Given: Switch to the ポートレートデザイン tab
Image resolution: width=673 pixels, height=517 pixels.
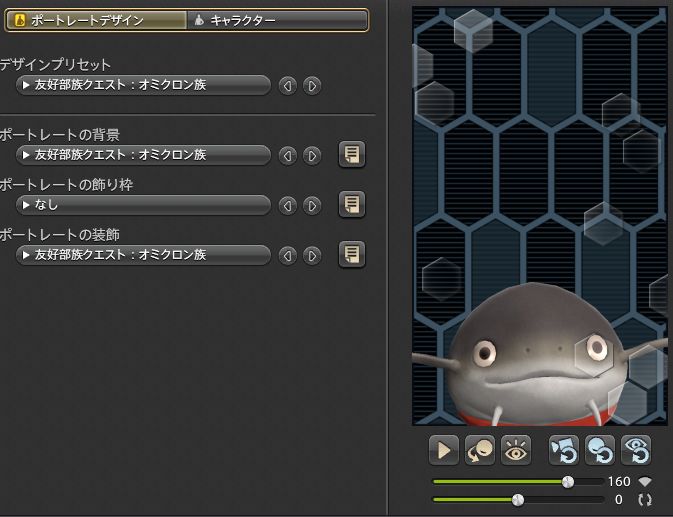Looking at the screenshot, I should 97,20.
